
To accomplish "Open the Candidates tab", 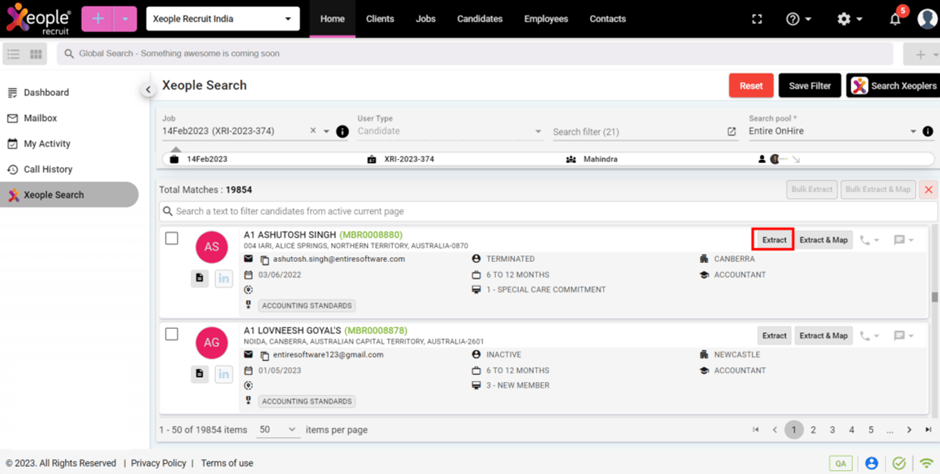I will tap(480, 19).
